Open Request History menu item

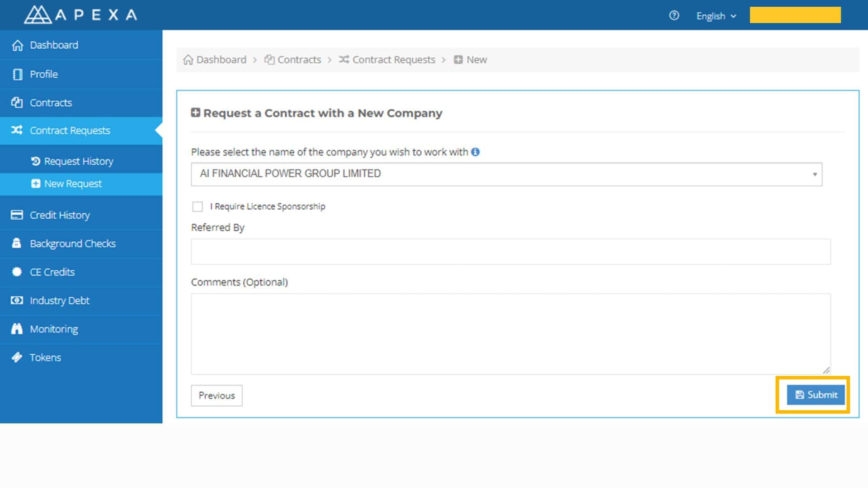click(x=79, y=161)
